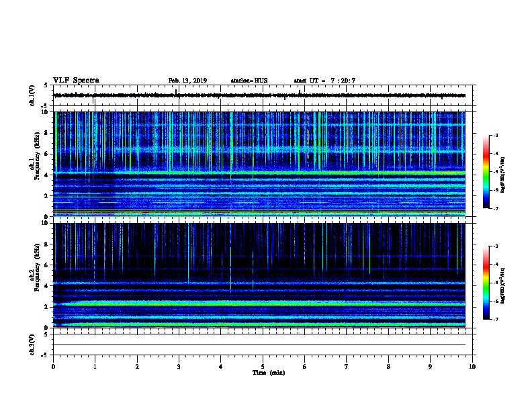This screenshot has width=532, height=411.
Task: Click time axis tick label "3"
Action: (x=179, y=367)
